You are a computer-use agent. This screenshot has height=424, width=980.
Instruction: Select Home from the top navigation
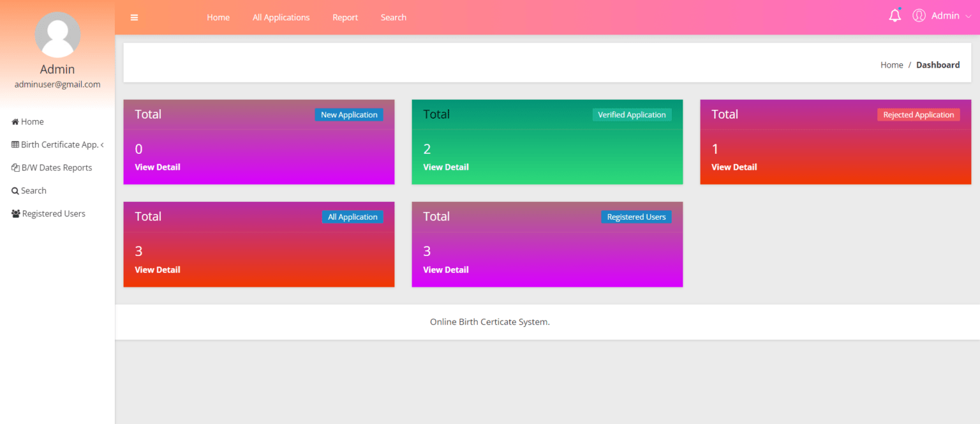pyautogui.click(x=218, y=17)
